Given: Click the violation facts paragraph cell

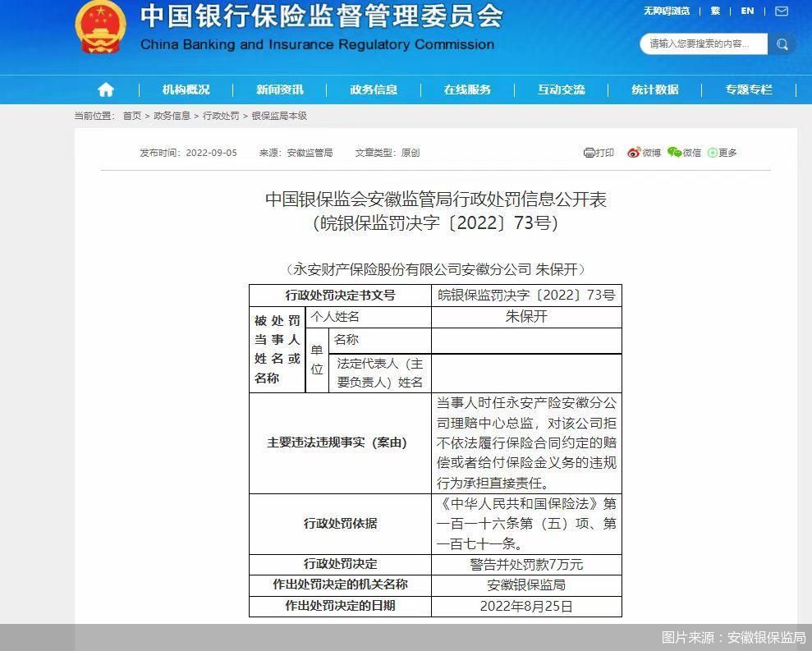Looking at the screenshot, I should click(526, 442).
